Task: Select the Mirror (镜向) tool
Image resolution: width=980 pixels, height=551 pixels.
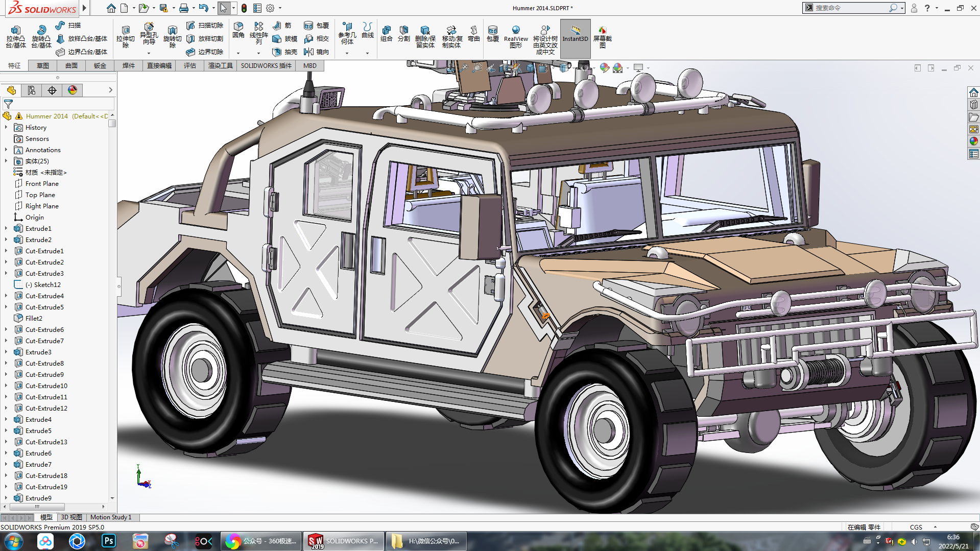Action: [316, 52]
